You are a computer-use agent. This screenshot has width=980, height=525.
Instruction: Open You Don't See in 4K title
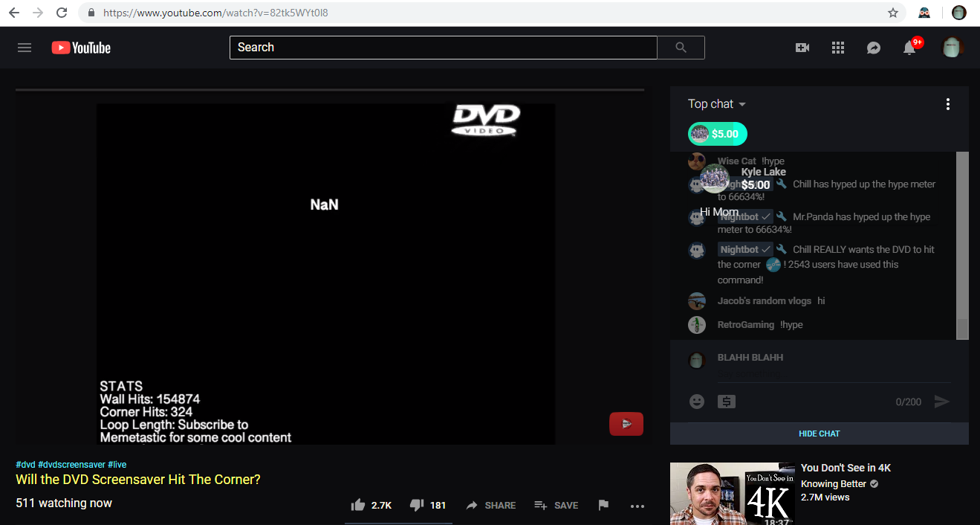[x=846, y=468]
